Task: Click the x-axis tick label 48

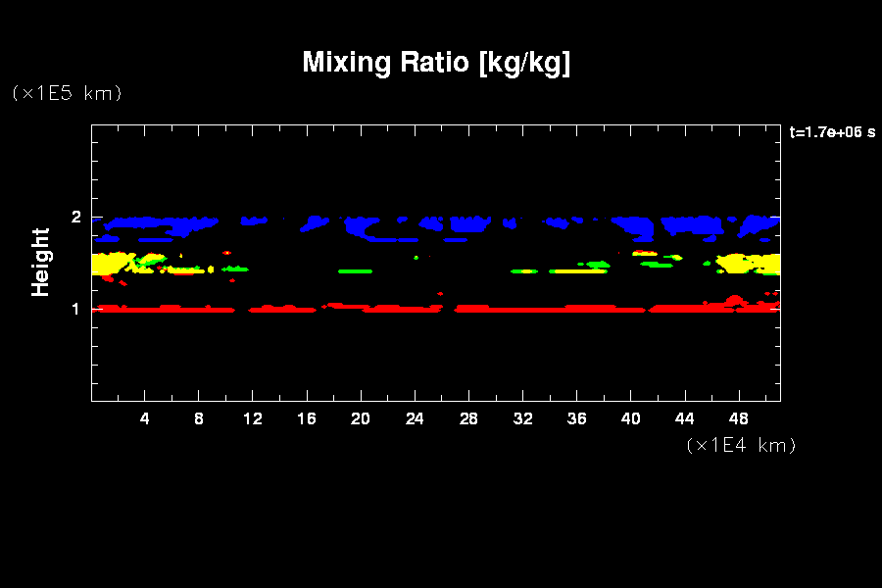Action: coord(739,418)
